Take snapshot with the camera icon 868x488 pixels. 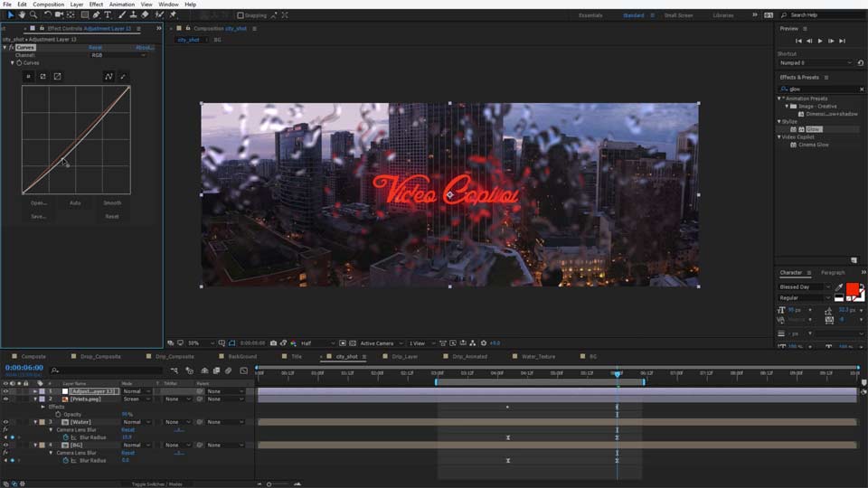[274, 343]
